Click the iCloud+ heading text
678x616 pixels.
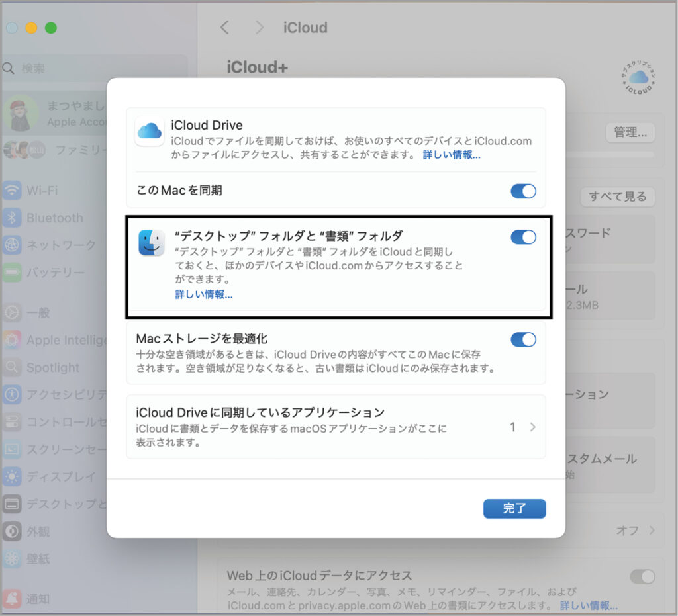pos(258,67)
